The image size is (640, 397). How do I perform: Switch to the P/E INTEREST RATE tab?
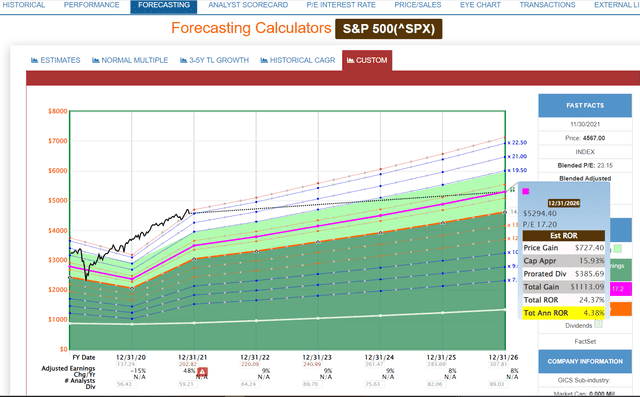pos(341,5)
